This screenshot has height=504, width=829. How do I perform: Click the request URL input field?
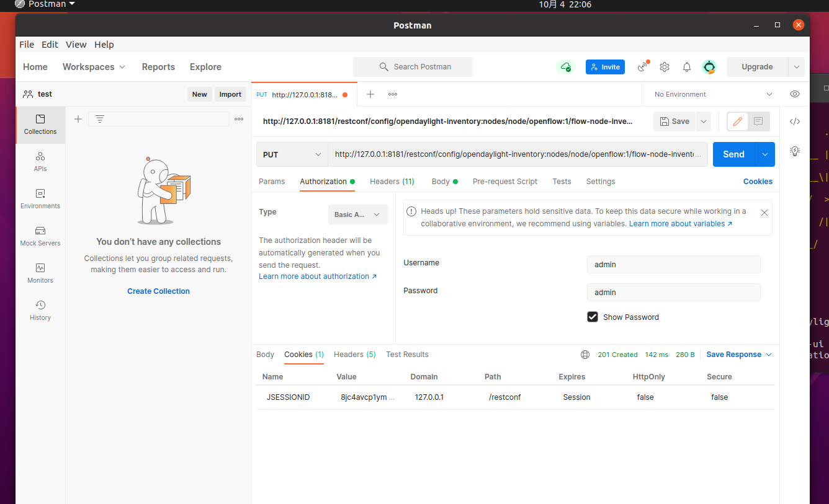point(518,154)
